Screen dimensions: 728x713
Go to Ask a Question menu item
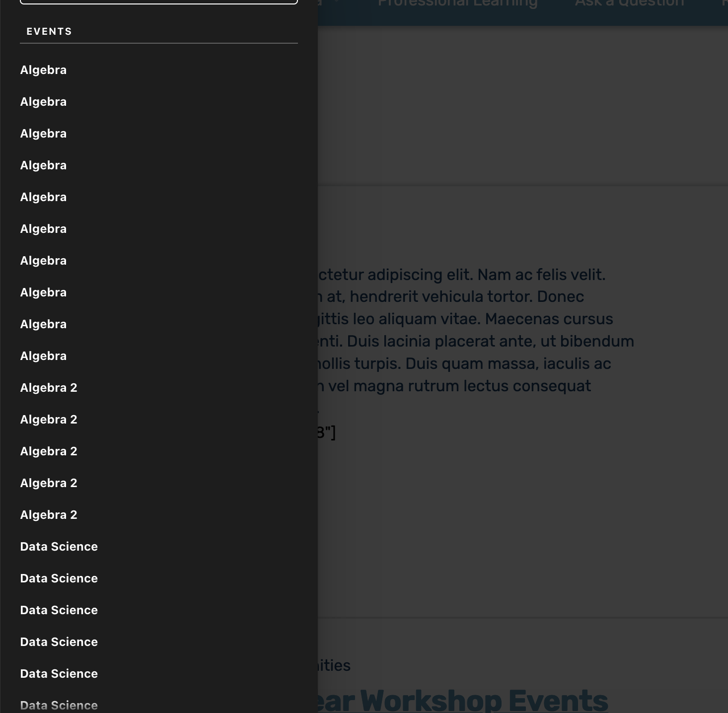pyautogui.click(x=629, y=4)
